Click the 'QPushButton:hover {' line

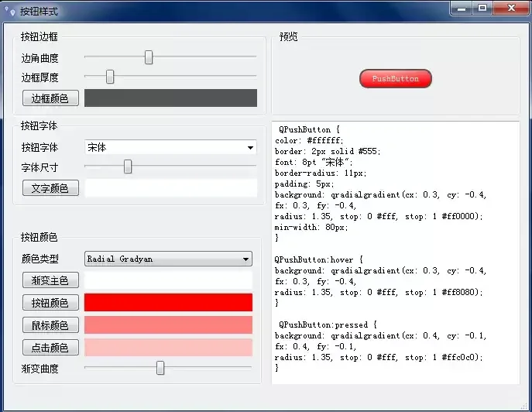tap(318, 259)
